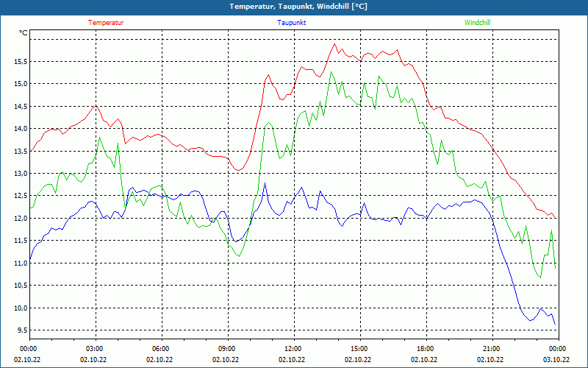Click the 13,5 y-axis value
Image resolution: width=588 pixels, height=368 pixels.
21,151
